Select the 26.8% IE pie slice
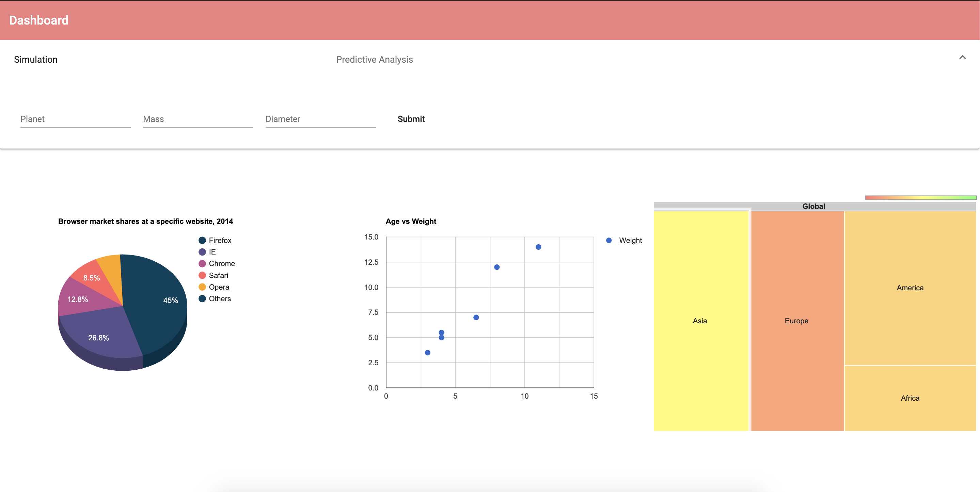 click(98, 337)
